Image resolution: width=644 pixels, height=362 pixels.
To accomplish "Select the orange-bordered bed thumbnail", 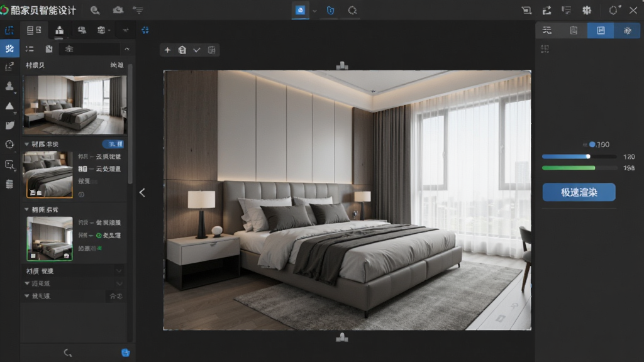I will (x=49, y=175).
